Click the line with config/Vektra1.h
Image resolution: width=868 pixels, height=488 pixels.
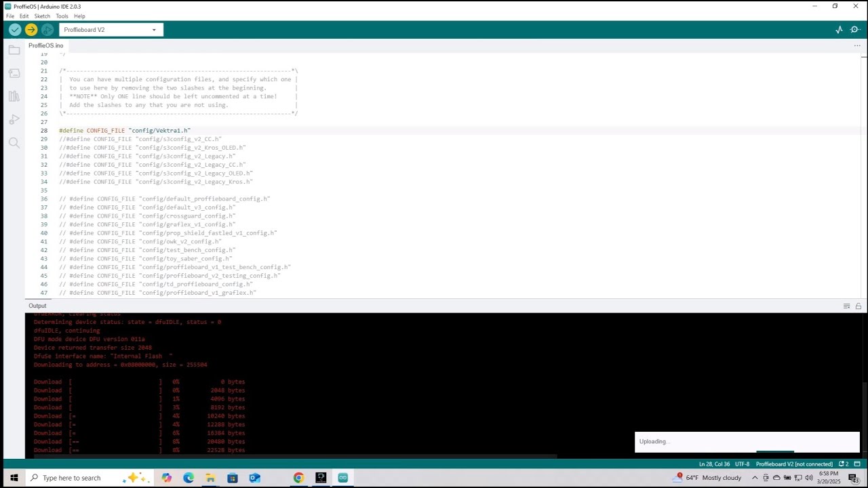click(125, 131)
